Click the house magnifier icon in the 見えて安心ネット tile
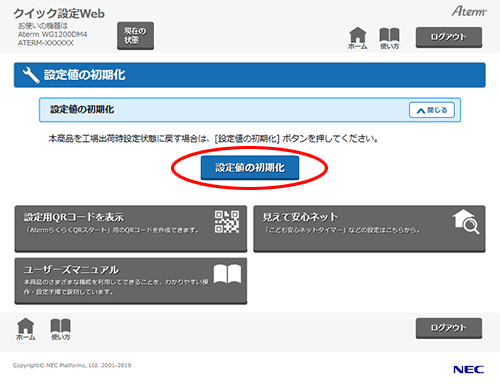Image resolution: width=500 pixels, height=385 pixels. (x=466, y=221)
